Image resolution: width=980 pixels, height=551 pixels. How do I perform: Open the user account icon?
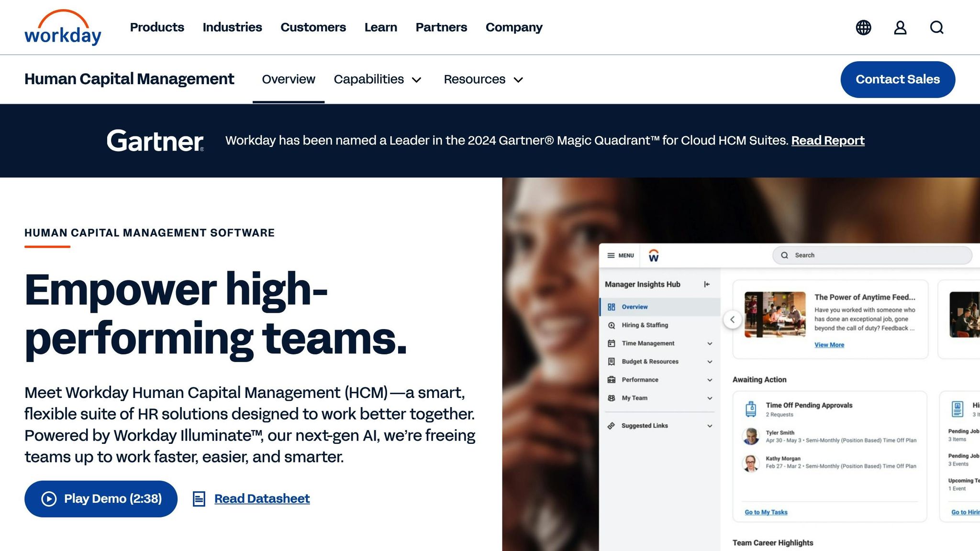click(x=900, y=28)
